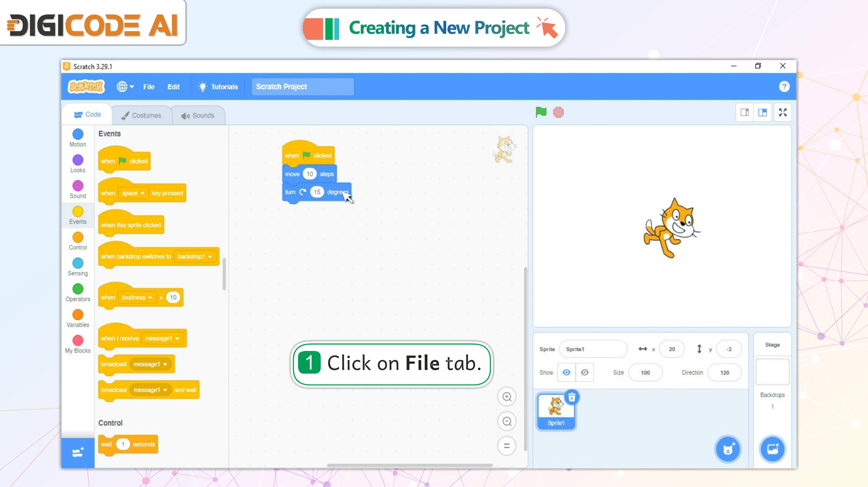This screenshot has width=868, height=487.
Task: Click the wait seconds value 1
Action: tap(123, 444)
